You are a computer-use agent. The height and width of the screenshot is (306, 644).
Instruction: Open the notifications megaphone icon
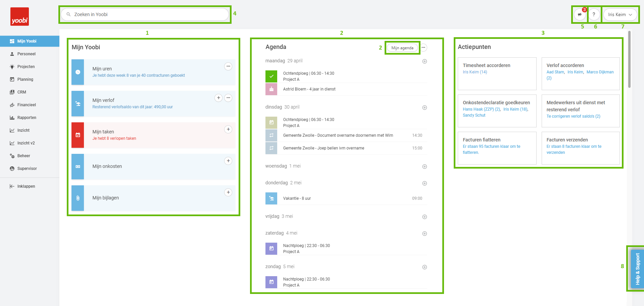click(580, 14)
